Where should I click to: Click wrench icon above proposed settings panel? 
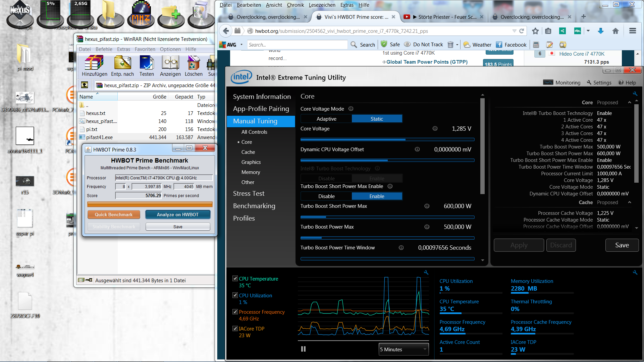tap(635, 94)
